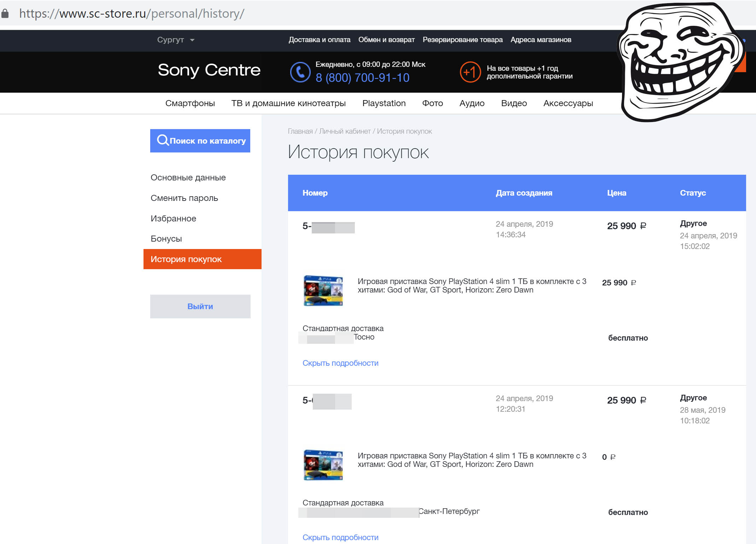Click the Выйти logout button
Screen dimensions: 756x544
coord(200,307)
